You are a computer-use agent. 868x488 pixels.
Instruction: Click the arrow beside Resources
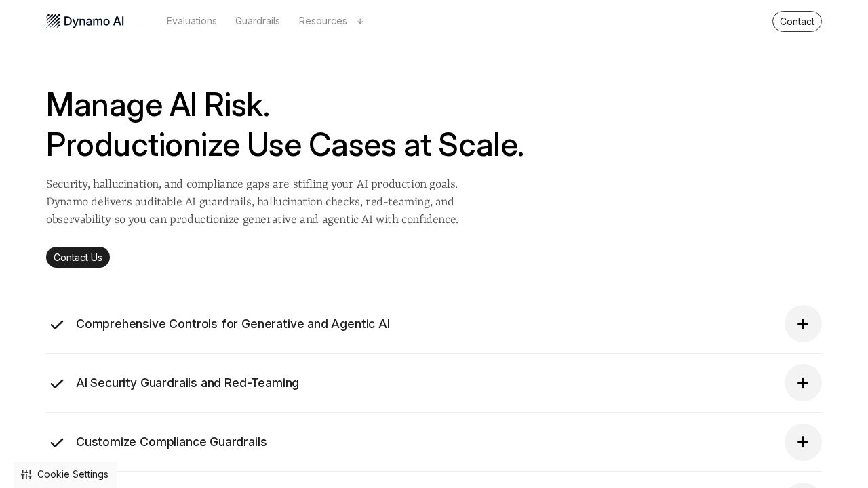[x=360, y=22]
